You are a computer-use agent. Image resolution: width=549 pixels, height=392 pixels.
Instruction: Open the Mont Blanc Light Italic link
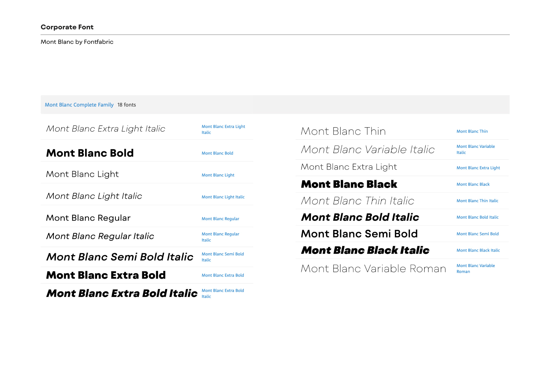[223, 197]
